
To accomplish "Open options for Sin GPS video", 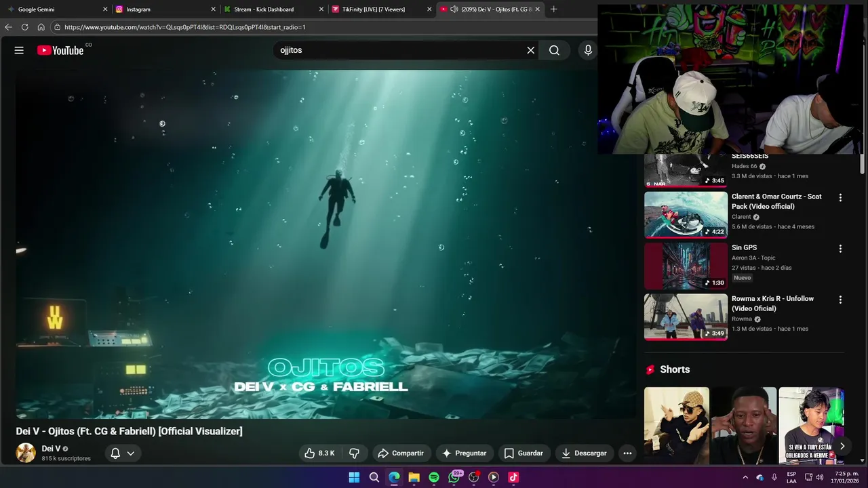I will (840, 249).
